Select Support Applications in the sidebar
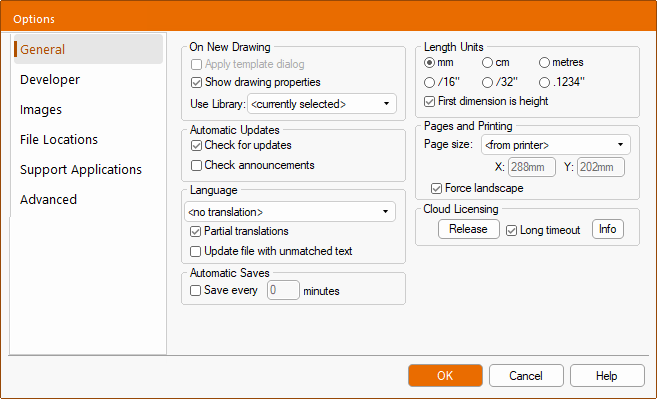The image size is (657, 399). point(88,170)
